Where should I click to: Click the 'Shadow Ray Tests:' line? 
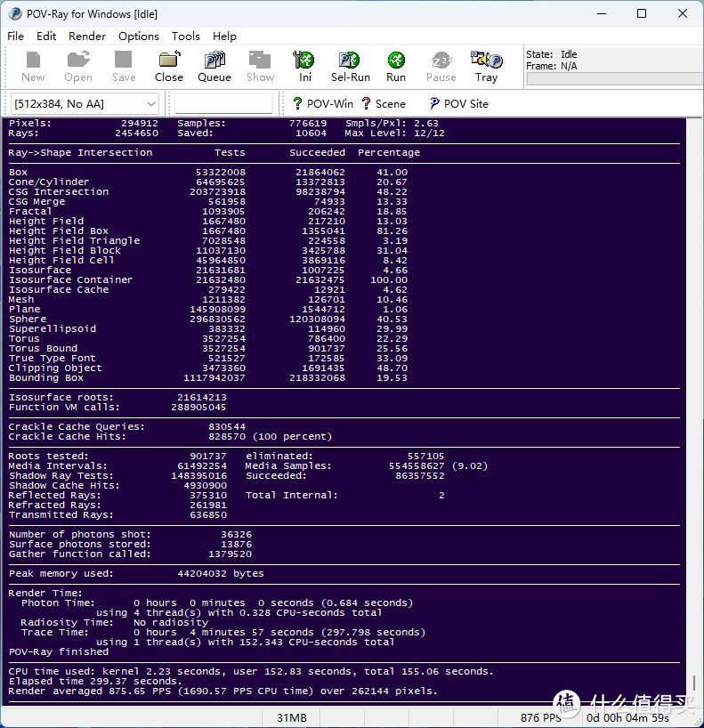117,475
